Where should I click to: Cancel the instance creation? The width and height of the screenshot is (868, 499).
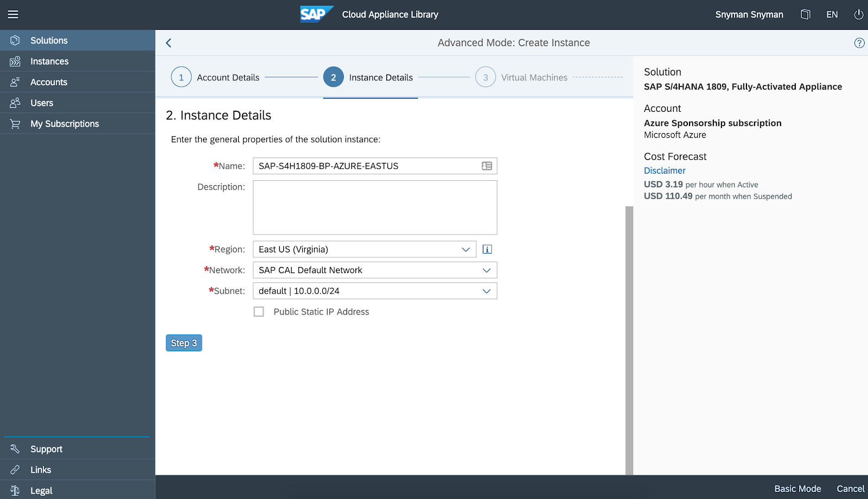[x=851, y=489]
